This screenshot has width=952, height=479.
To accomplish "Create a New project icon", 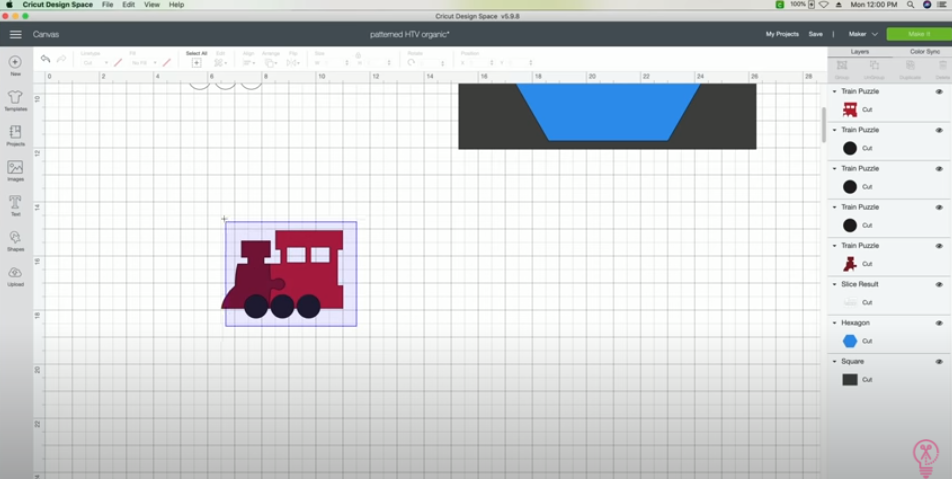I will point(15,62).
